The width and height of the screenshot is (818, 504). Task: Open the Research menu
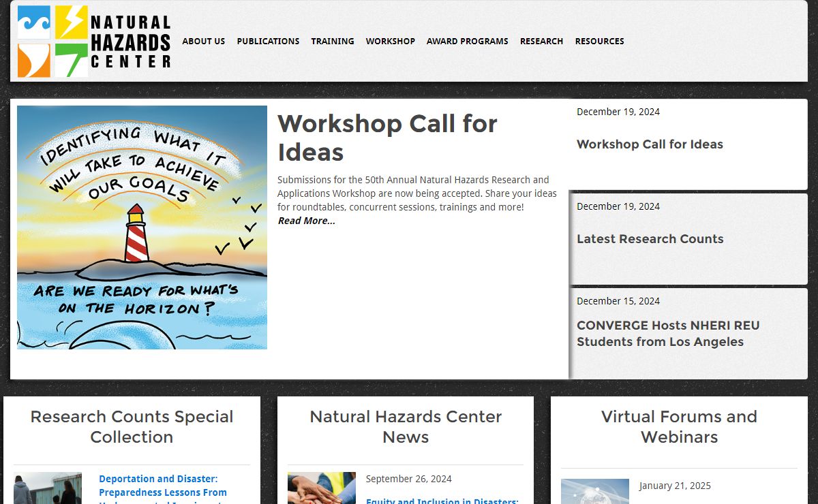pos(541,42)
